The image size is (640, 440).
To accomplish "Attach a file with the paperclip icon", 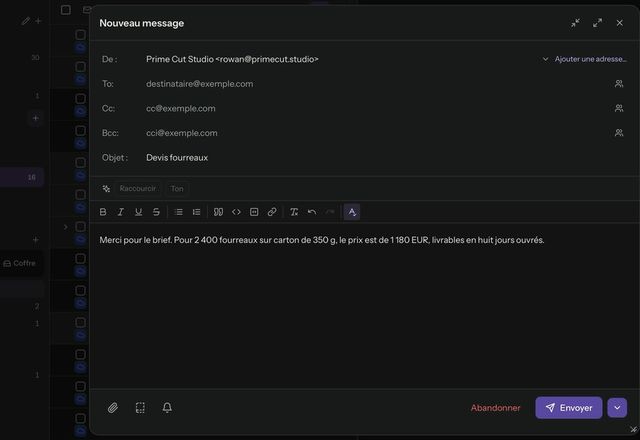I will coord(113,408).
